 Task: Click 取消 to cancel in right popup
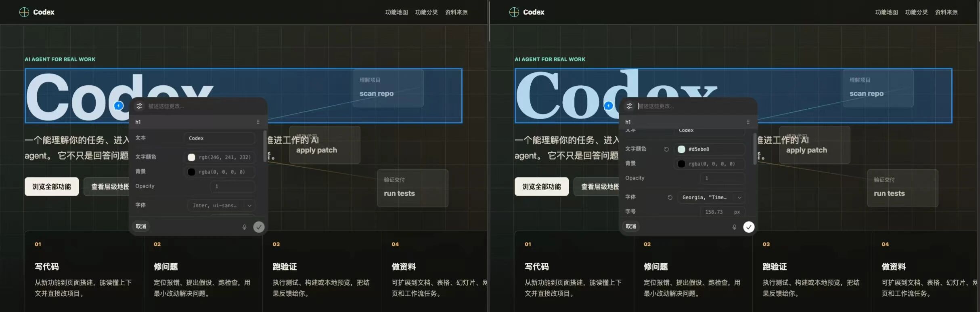[x=631, y=226]
